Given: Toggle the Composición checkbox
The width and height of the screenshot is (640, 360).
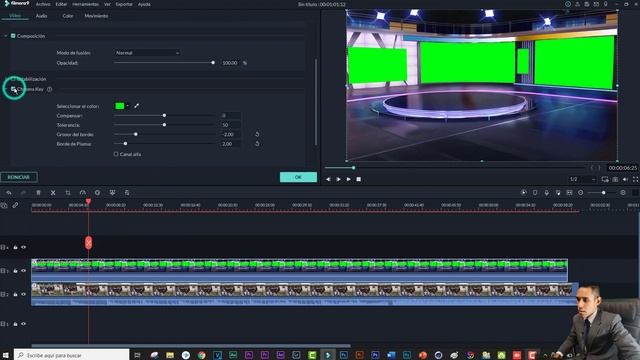Looking at the screenshot, I should [13, 36].
